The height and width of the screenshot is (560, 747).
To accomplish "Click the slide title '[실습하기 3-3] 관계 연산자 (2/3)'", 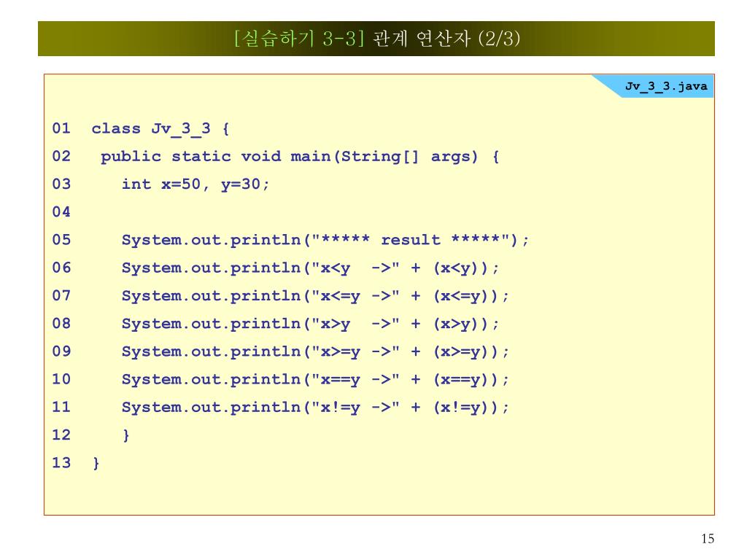I will (x=377, y=39).
